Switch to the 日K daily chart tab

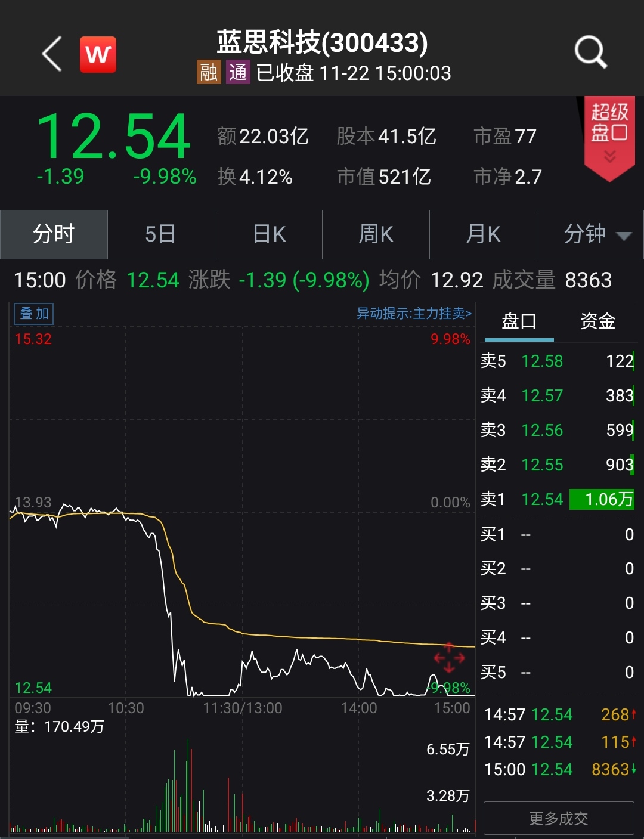[x=268, y=234]
